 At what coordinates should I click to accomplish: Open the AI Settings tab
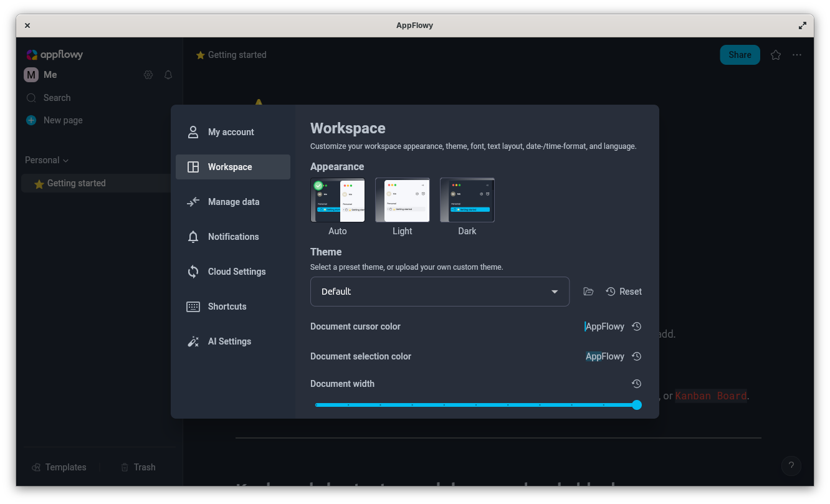click(x=233, y=341)
